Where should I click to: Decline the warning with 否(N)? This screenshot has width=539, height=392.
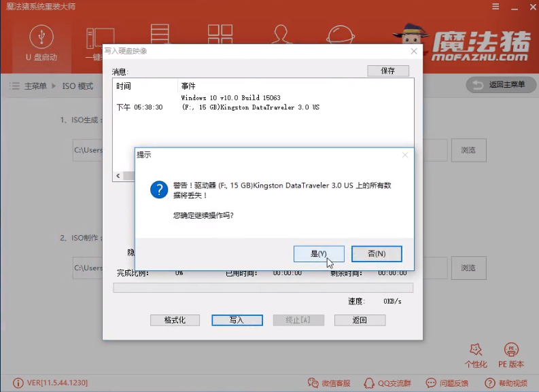[x=377, y=253]
